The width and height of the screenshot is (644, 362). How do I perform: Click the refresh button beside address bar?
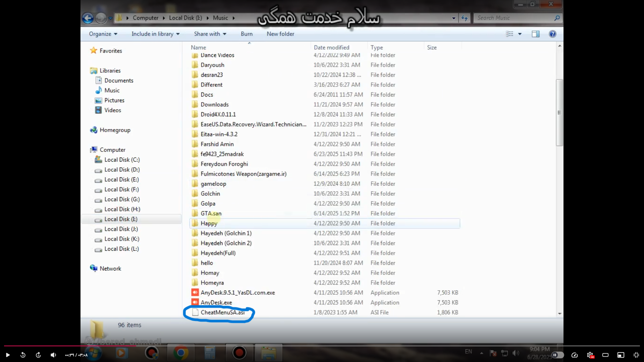point(465,18)
